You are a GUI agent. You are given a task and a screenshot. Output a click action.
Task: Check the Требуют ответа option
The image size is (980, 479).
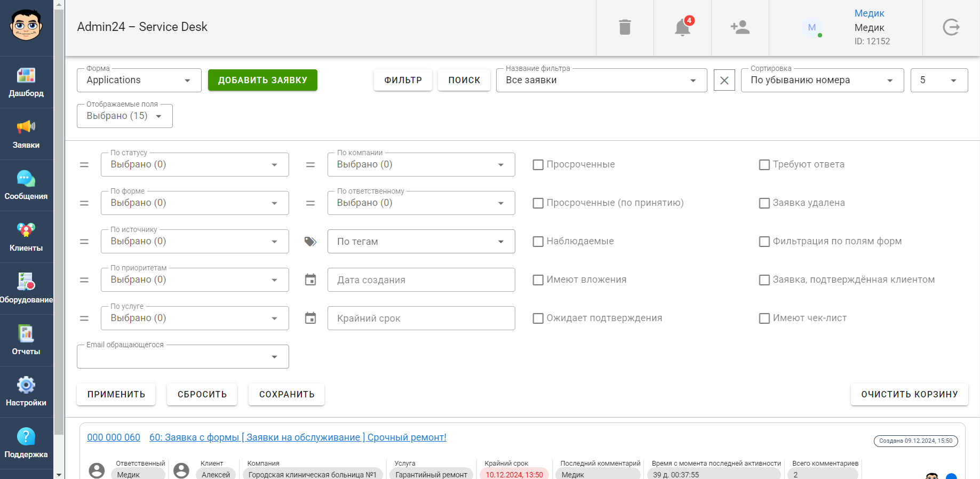(764, 165)
